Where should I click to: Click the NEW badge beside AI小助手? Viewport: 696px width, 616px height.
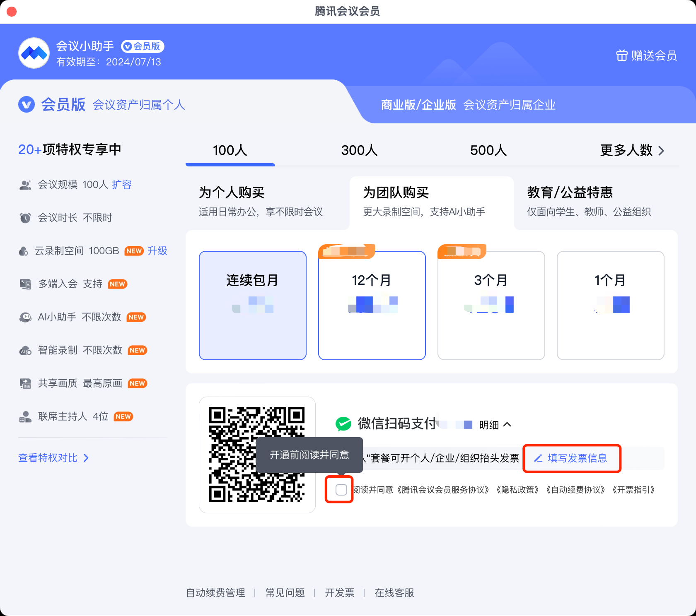click(136, 317)
